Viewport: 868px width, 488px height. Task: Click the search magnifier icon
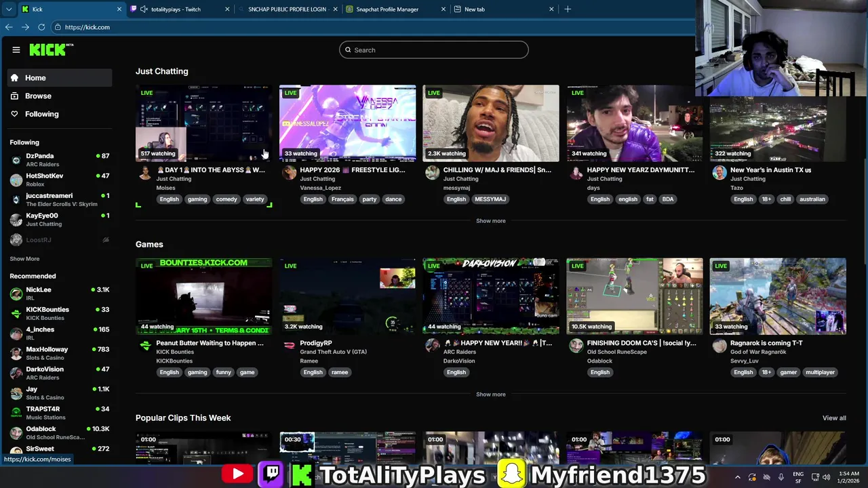348,49
